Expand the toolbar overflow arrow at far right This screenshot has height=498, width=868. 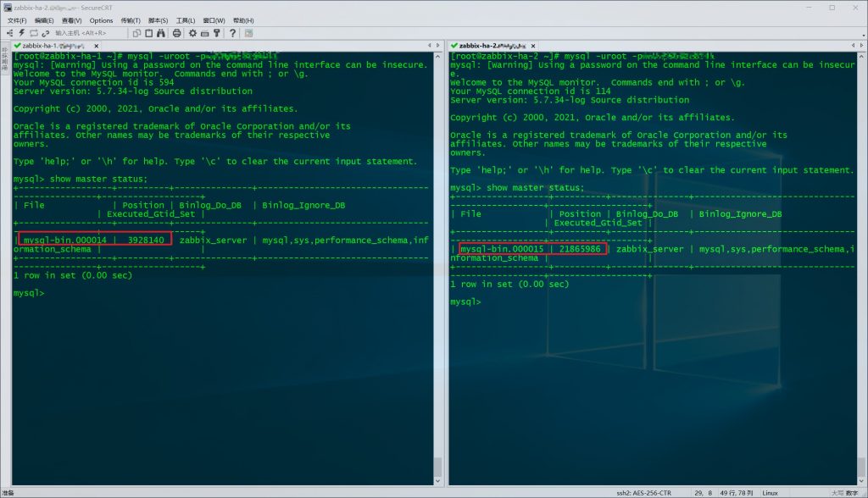864,35
